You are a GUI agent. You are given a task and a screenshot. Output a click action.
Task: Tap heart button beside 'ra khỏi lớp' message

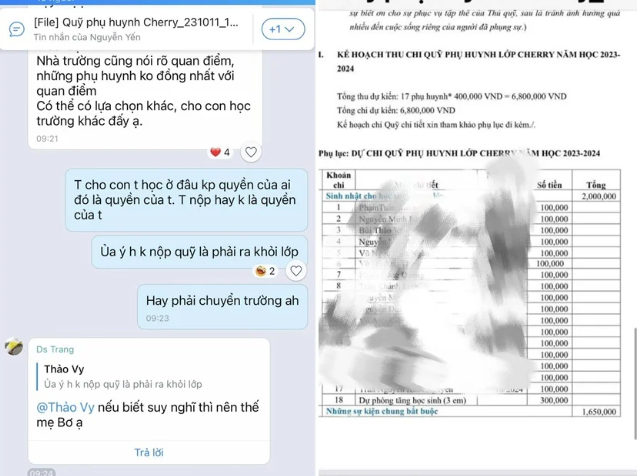pyautogui.click(x=296, y=271)
